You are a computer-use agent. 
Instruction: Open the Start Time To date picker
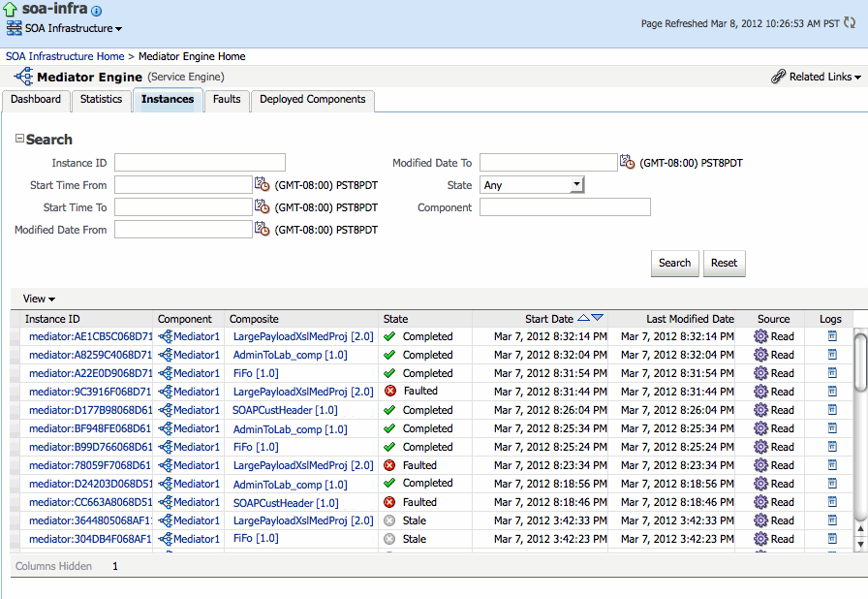tap(263, 206)
